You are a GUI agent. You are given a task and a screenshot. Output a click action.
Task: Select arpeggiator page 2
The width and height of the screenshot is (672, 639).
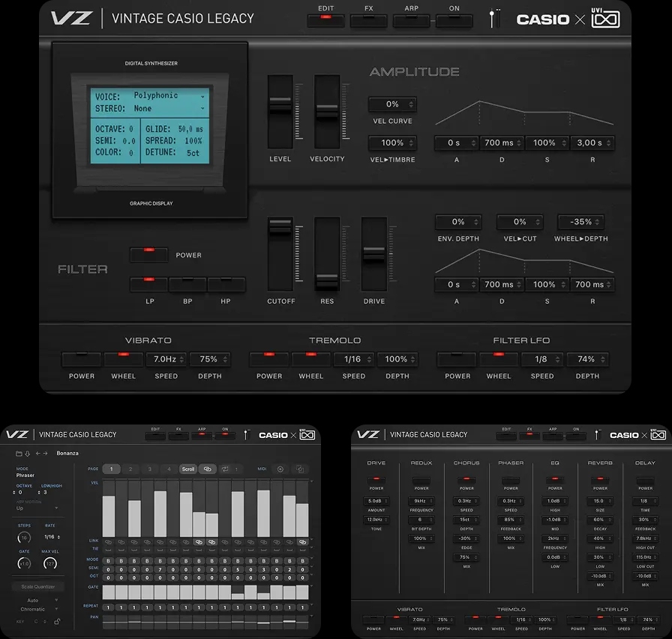point(130,469)
